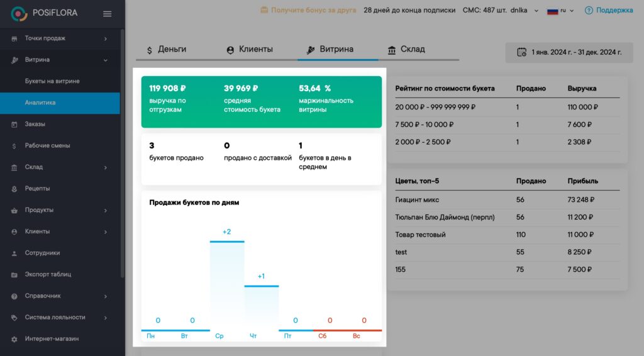Expand the Система лояльности submenu

pyautogui.click(x=105, y=318)
